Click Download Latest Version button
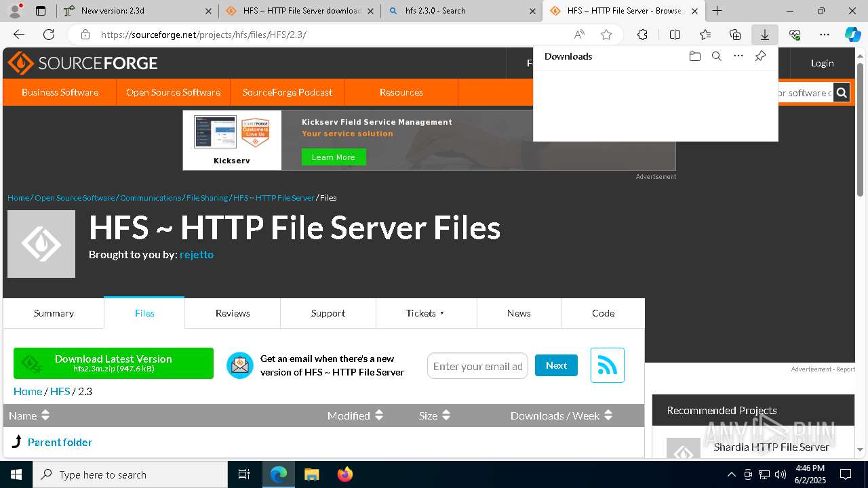Screen dimensions: 868x488 pos(113,363)
